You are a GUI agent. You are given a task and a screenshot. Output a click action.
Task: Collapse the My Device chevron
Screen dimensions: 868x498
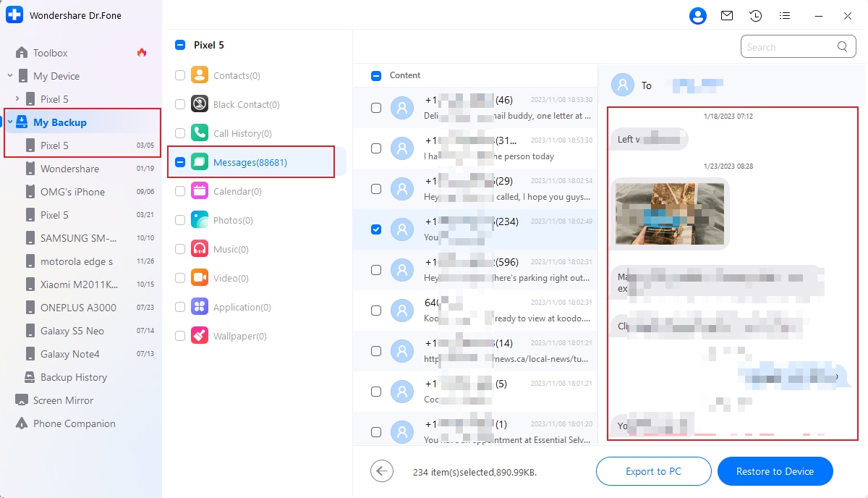(10, 75)
